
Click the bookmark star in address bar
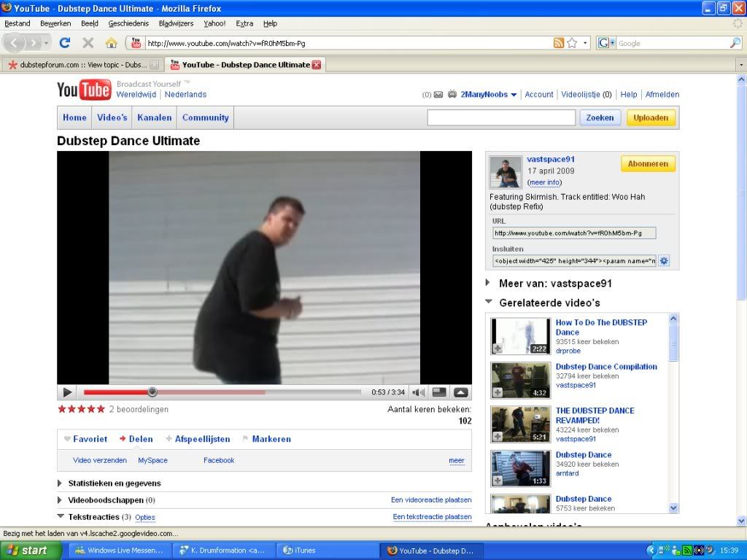point(573,43)
